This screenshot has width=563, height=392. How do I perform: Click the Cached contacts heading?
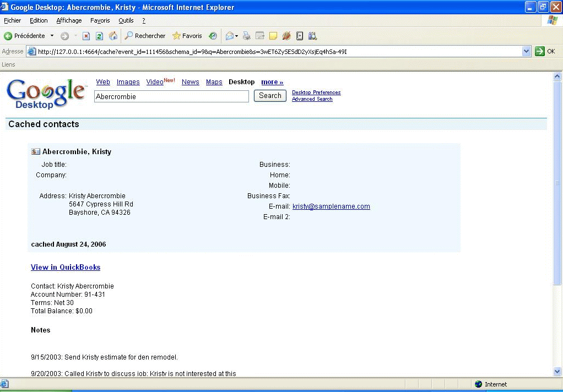click(44, 124)
